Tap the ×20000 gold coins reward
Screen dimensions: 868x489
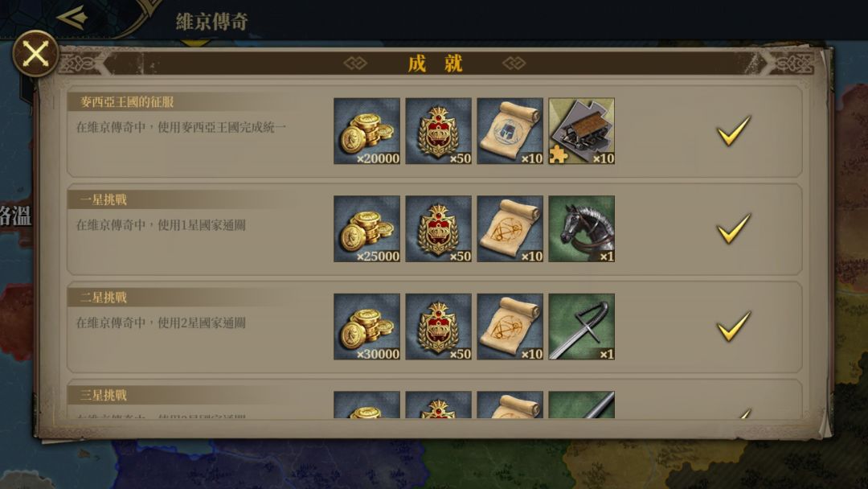366,131
